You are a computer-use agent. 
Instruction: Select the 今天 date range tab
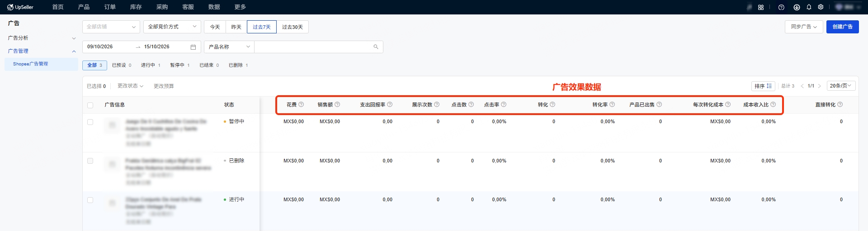pos(215,27)
